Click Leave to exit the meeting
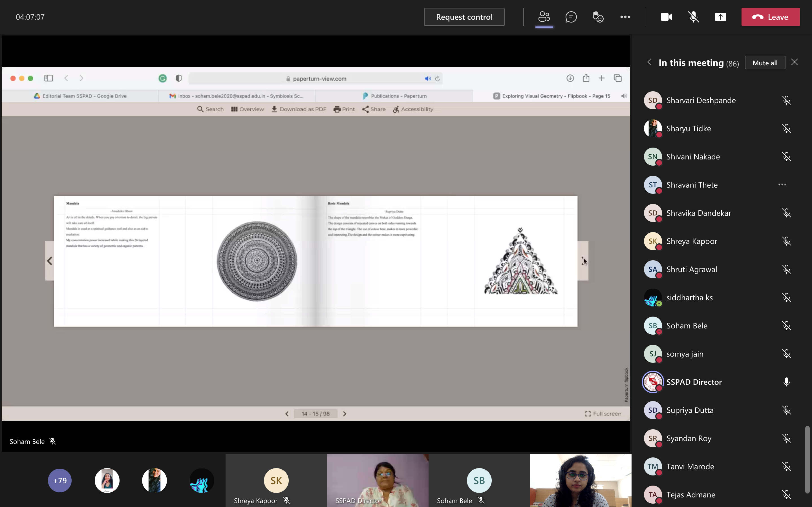The height and width of the screenshot is (507, 812). pos(770,17)
